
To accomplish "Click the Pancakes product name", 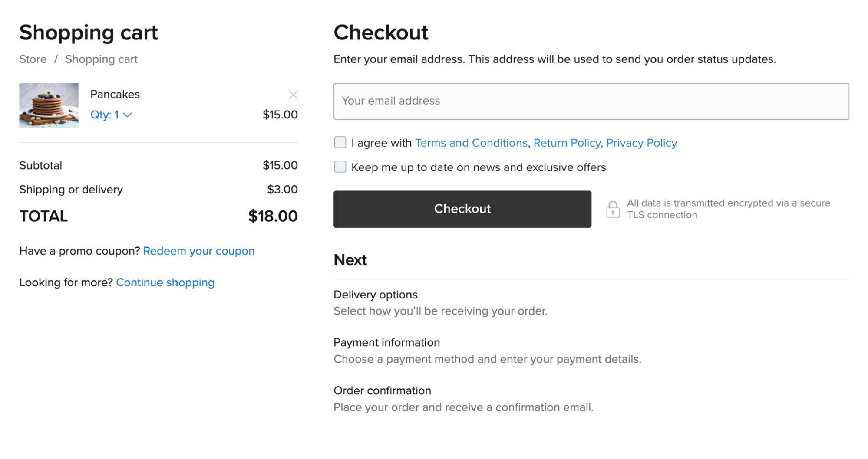I will click(x=115, y=95).
